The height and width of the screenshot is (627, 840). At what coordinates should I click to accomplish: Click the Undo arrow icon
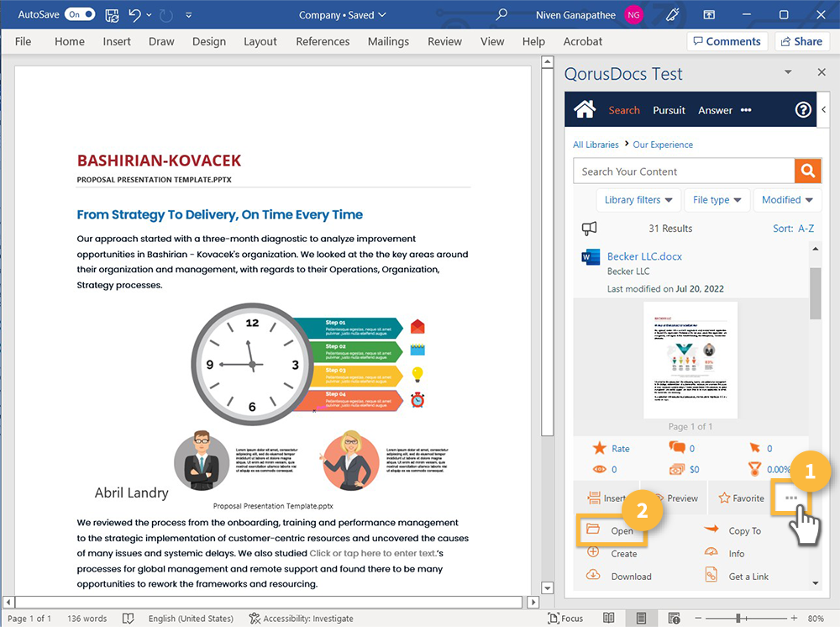coord(134,15)
